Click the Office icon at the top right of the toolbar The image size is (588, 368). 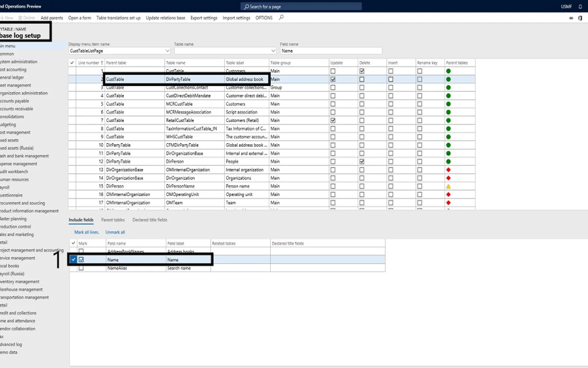click(x=580, y=18)
